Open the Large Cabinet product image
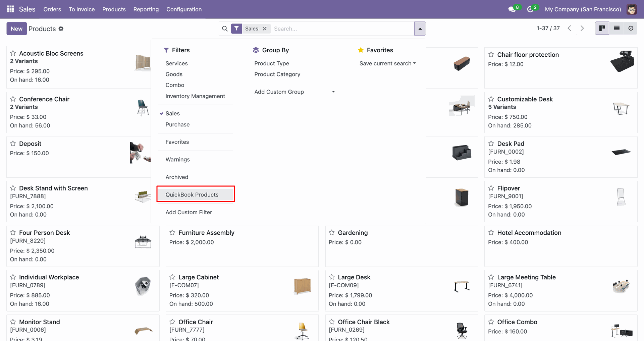The height and width of the screenshot is (341, 644). (302, 286)
